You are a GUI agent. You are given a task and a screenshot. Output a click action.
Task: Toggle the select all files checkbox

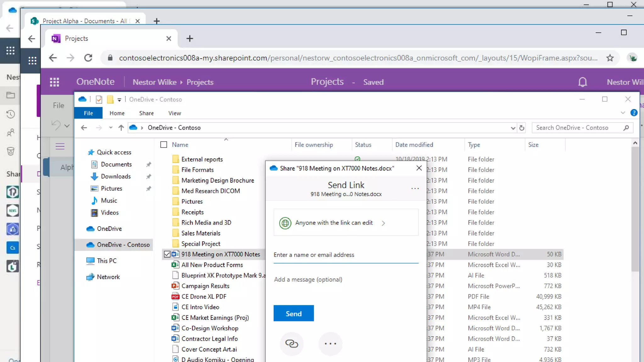[x=164, y=145]
